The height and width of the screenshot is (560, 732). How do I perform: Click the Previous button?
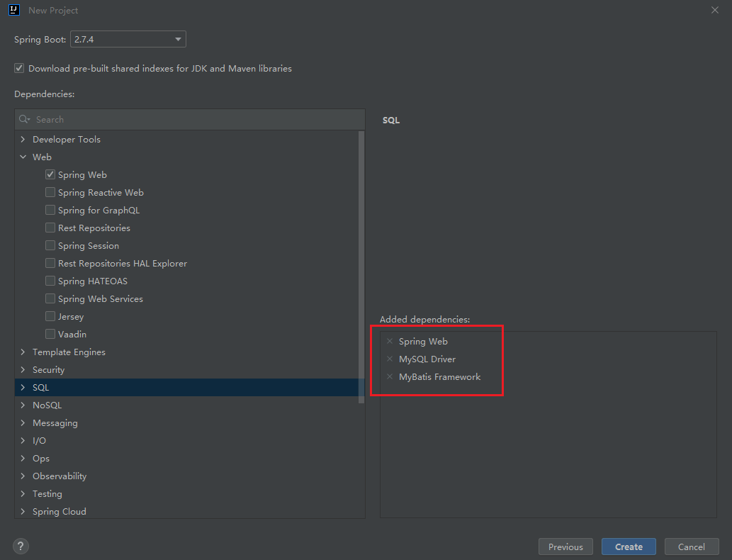click(565, 547)
